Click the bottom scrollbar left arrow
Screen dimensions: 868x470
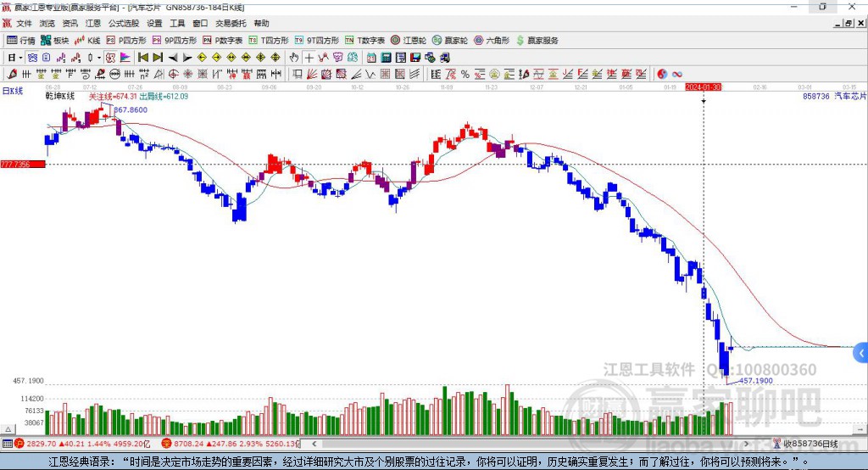(314, 444)
